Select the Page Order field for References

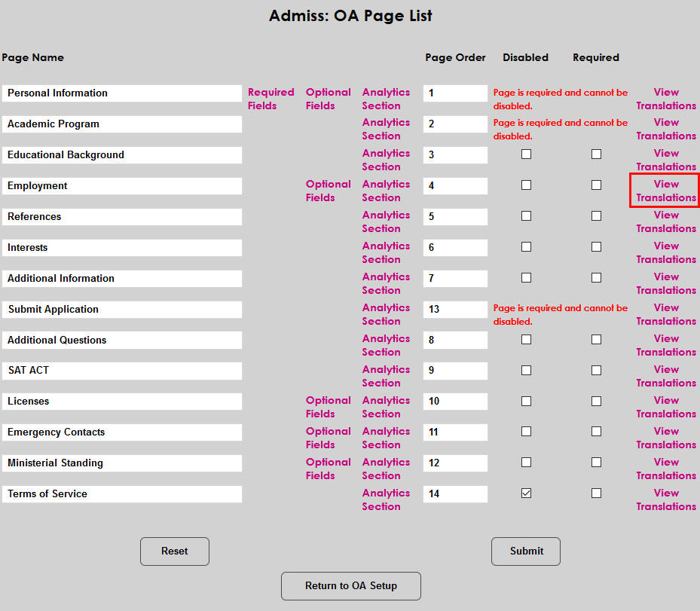[x=455, y=216]
